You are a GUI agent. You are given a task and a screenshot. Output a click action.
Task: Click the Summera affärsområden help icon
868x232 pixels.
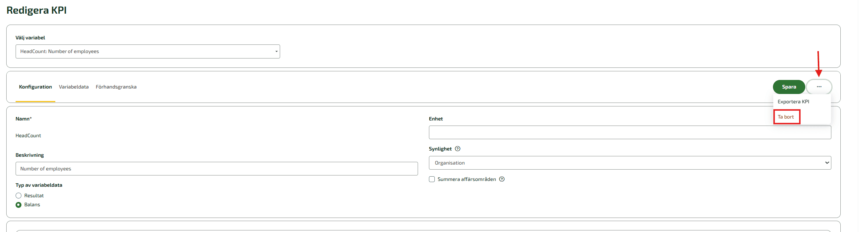pos(502,179)
